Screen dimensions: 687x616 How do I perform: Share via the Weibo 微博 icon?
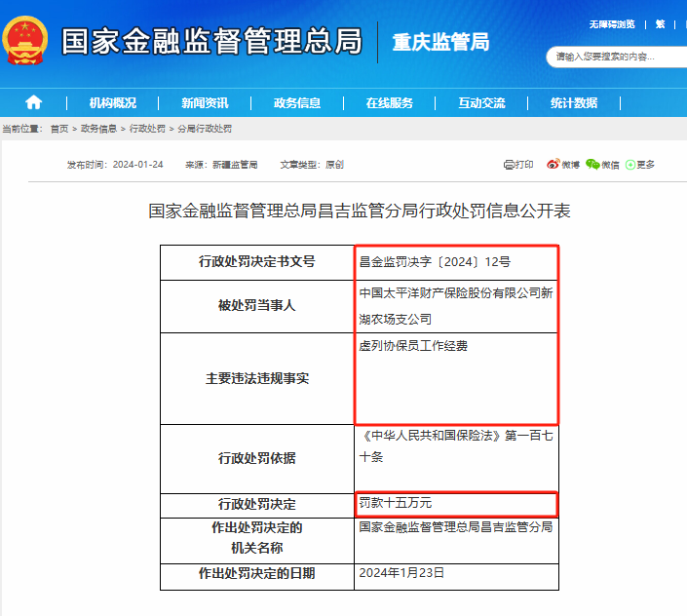pos(563,165)
